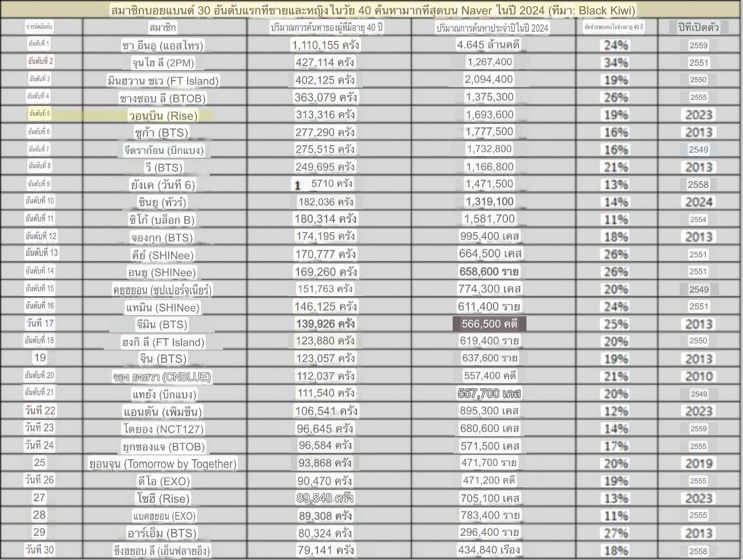The height and width of the screenshot is (560, 743).
Task: Select the cell 'ชางซอบ ลี (BTOB)'
Action: (x=163, y=98)
